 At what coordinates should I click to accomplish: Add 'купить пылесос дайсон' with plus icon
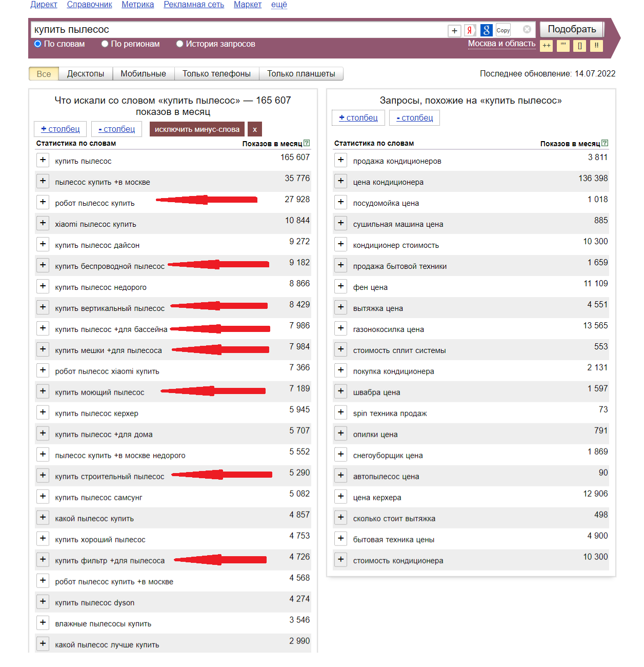tap(43, 244)
